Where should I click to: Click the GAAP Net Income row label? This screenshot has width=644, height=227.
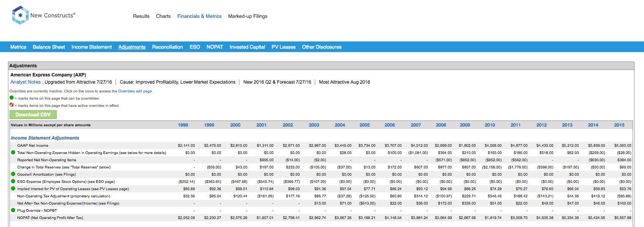click(33, 146)
